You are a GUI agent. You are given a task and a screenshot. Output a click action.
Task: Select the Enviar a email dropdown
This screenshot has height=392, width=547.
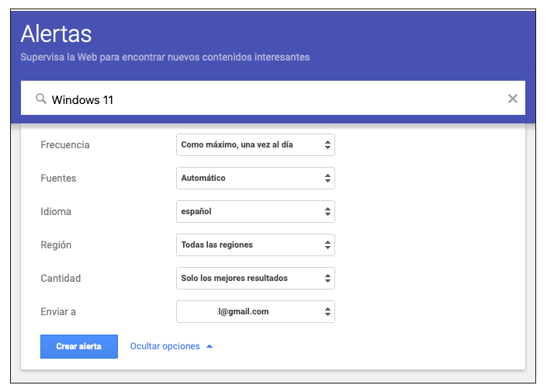point(255,312)
